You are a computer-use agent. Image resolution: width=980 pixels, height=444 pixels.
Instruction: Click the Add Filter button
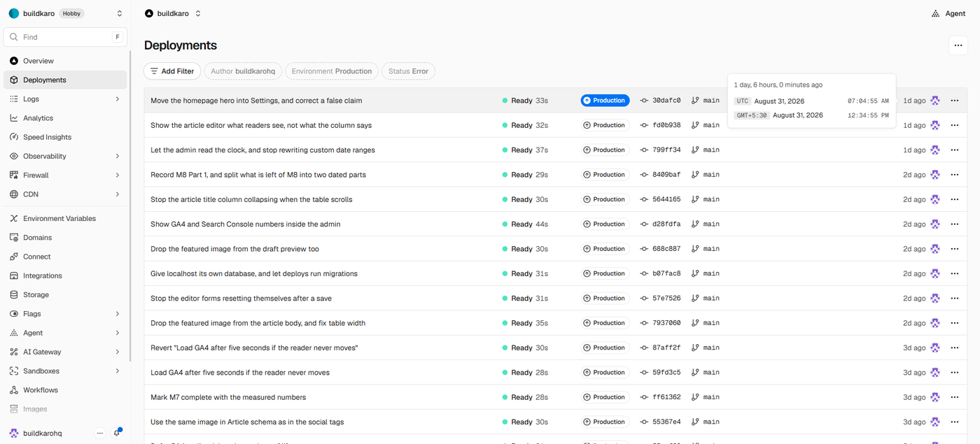pos(172,71)
